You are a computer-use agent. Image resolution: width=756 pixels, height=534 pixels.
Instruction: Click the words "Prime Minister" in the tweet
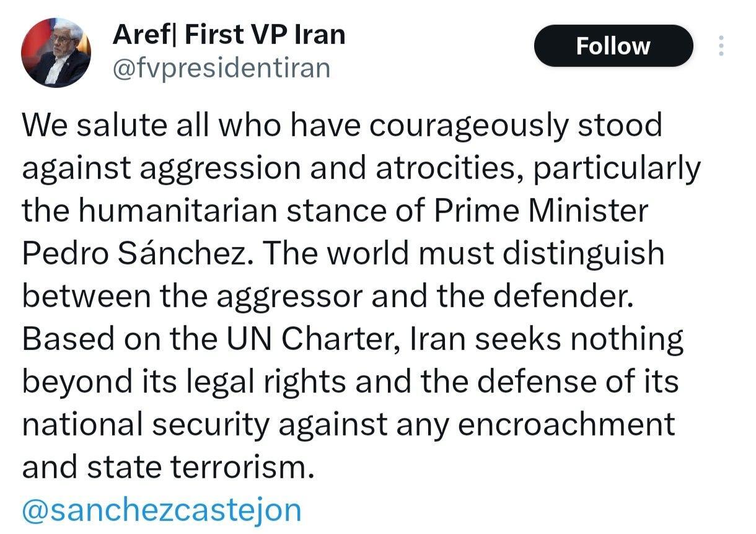pyautogui.click(x=540, y=211)
